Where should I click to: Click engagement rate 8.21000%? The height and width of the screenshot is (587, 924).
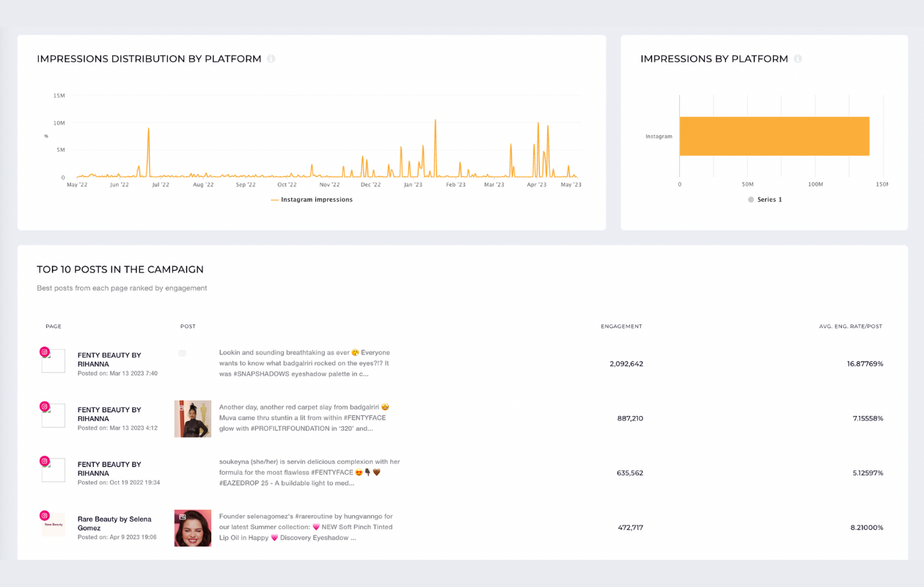click(867, 528)
